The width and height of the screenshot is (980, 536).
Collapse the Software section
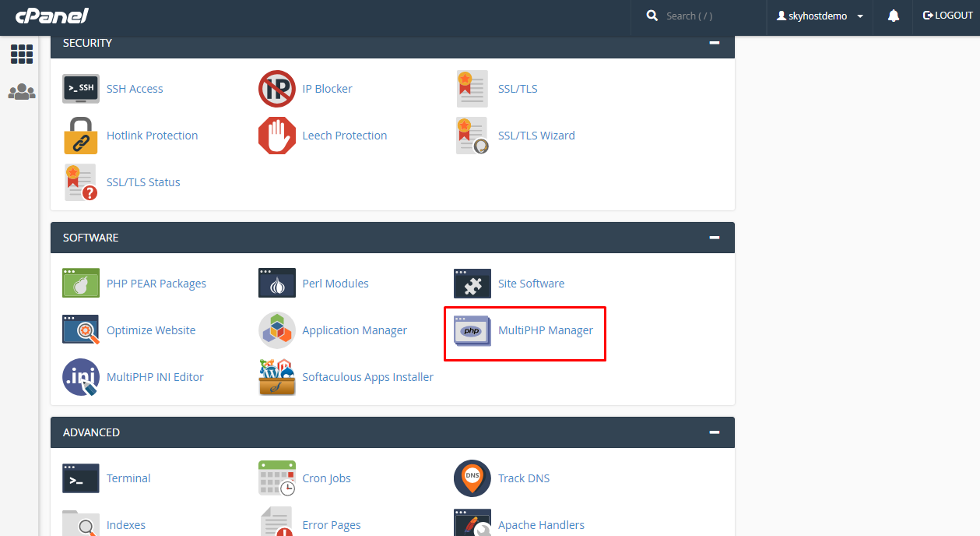click(715, 238)
